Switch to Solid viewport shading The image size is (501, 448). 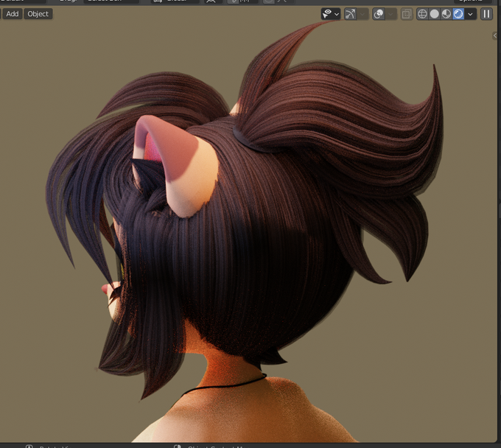tap(435, 14)
